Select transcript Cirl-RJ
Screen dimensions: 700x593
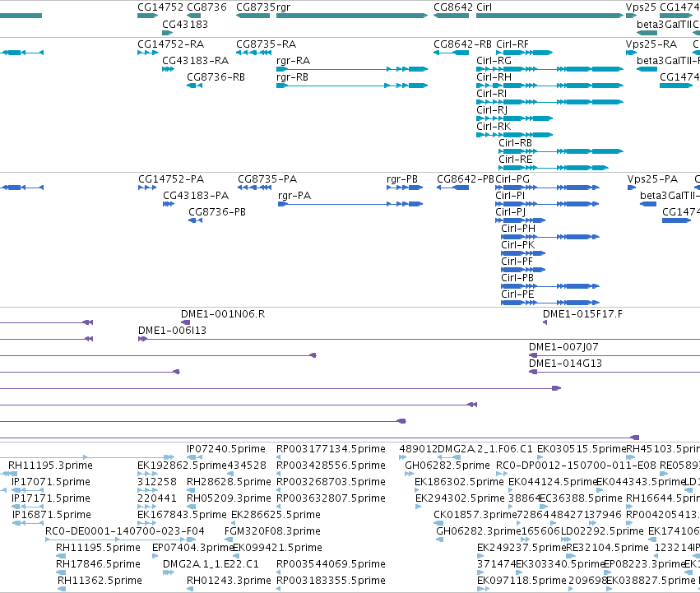pos(514,118)
